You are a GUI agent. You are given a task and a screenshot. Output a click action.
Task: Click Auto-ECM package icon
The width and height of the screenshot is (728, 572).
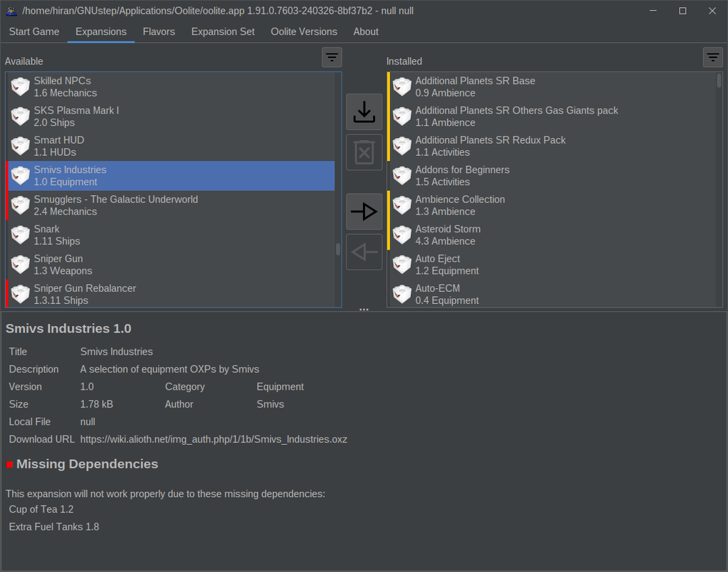[x=402, y=295]
